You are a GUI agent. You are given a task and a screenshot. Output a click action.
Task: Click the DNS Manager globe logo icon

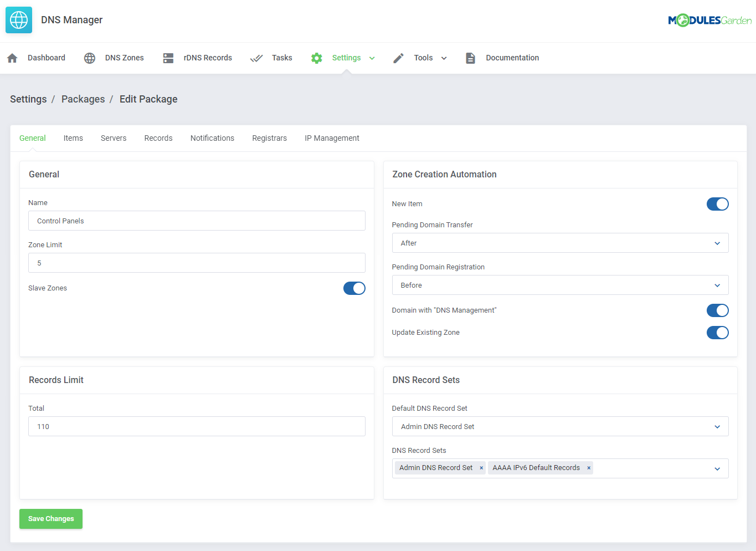18,19
